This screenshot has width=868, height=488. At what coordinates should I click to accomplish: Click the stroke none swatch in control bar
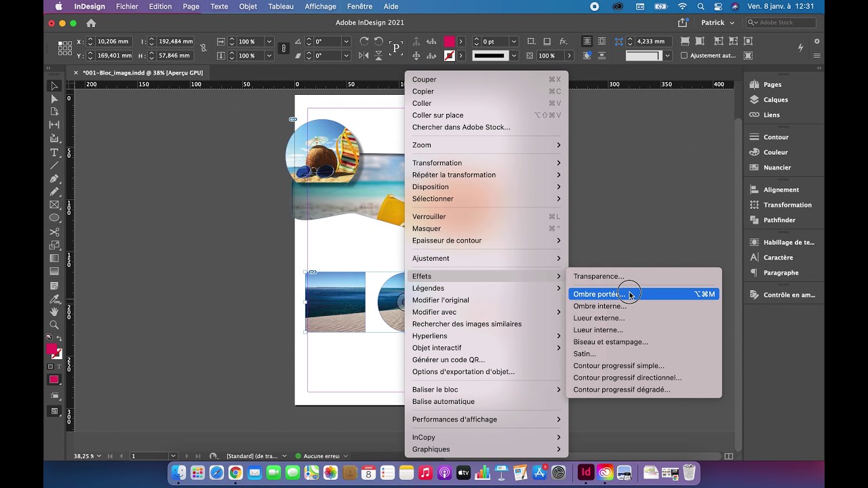449,56
